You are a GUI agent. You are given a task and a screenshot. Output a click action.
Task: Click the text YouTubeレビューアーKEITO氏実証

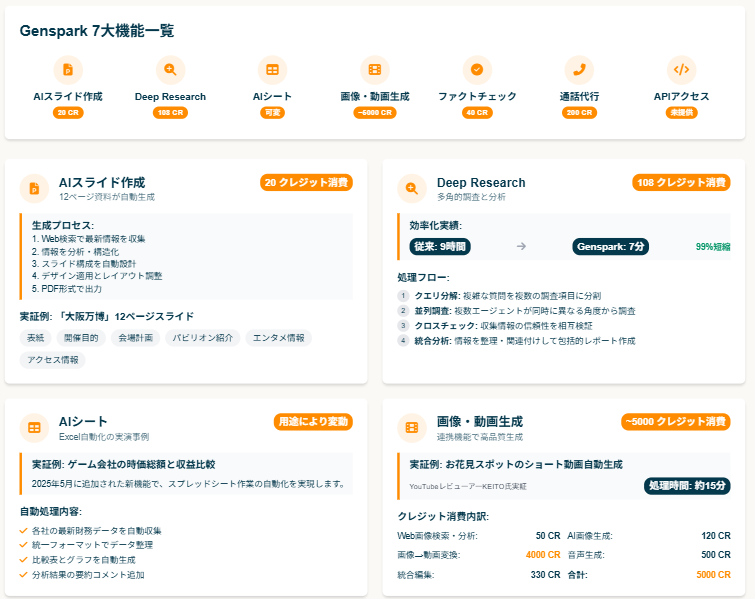click(x=468, y=487)
